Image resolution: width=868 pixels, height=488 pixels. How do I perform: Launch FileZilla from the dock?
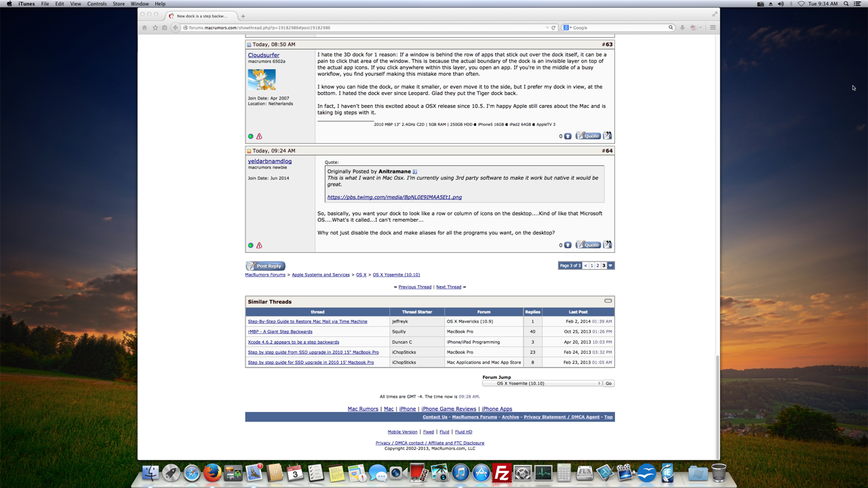502,472
